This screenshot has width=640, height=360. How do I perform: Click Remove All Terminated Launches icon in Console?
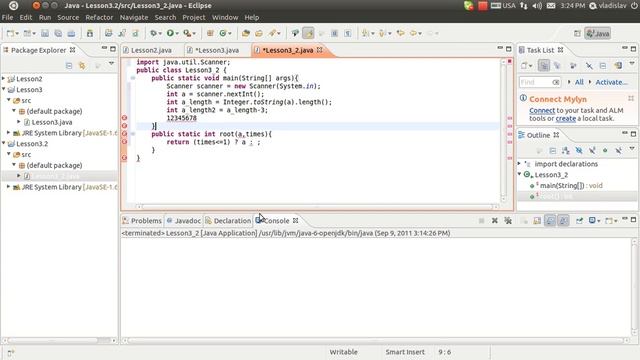[508, 220]
